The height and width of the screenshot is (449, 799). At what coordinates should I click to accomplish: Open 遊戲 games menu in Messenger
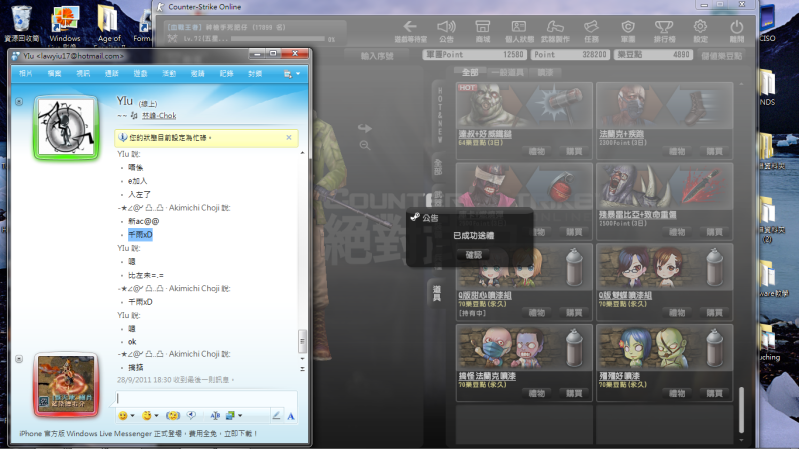140,74
